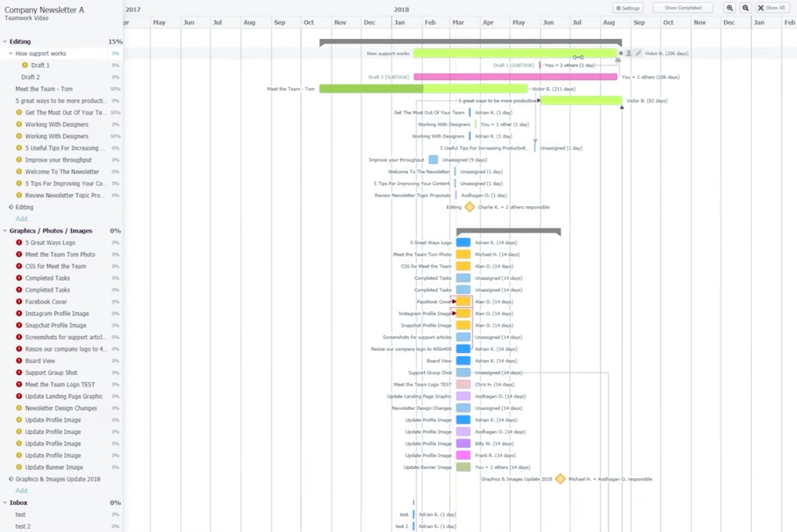797x532 pixels.
Task: Click yellow status icon of Update Banner Image
Action: [19, 467]
